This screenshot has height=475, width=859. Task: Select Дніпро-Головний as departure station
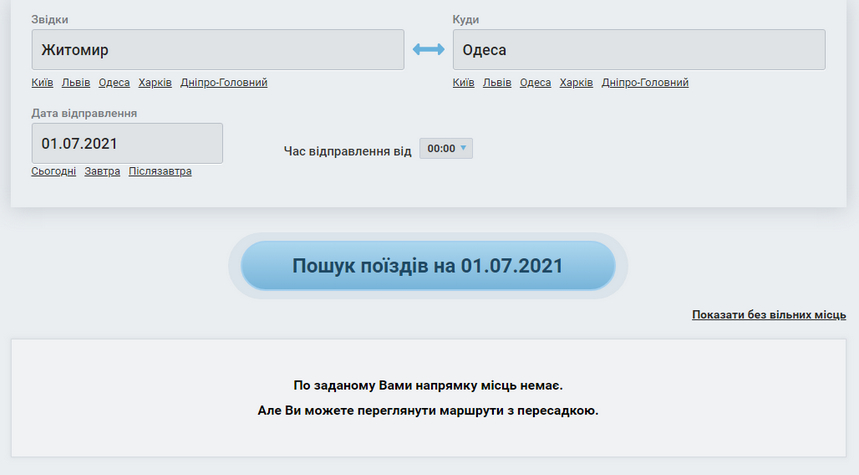pyautogui.click(x=224, y=83)
